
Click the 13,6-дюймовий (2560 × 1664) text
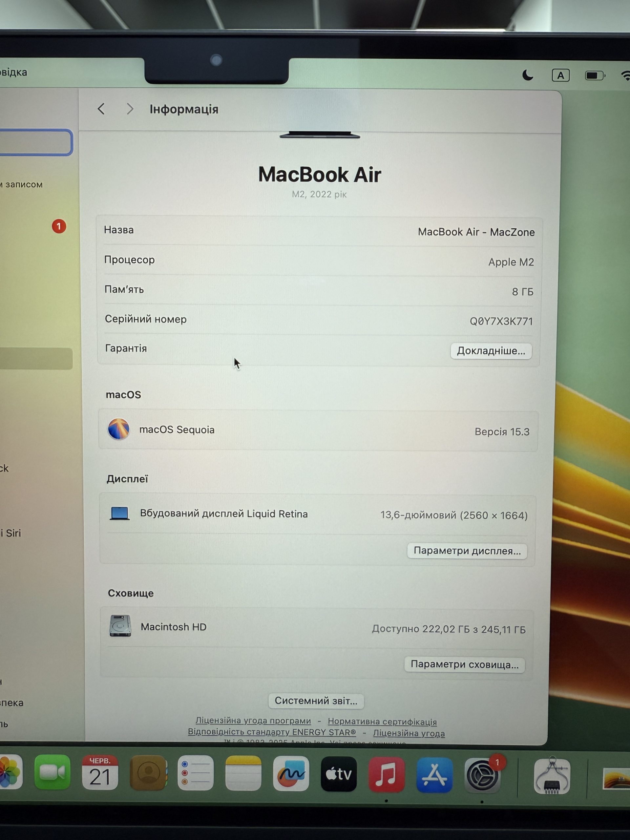click(454, 515)
